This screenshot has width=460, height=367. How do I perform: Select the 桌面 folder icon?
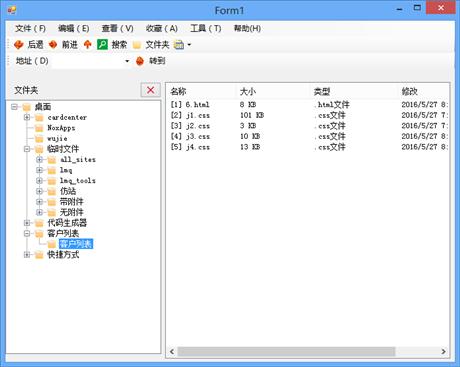click(27, 107)
